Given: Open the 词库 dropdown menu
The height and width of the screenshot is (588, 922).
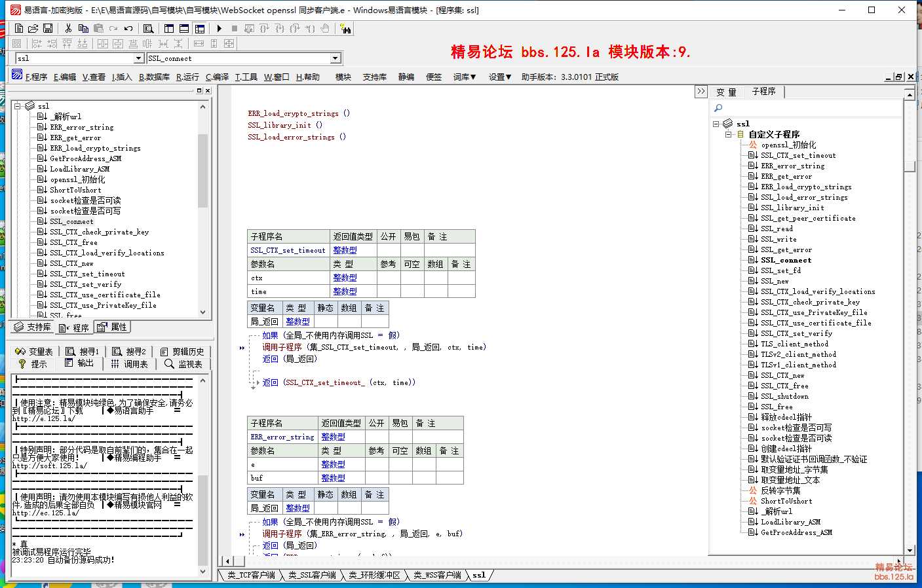Looking at the screenshot, I should 465,77.
